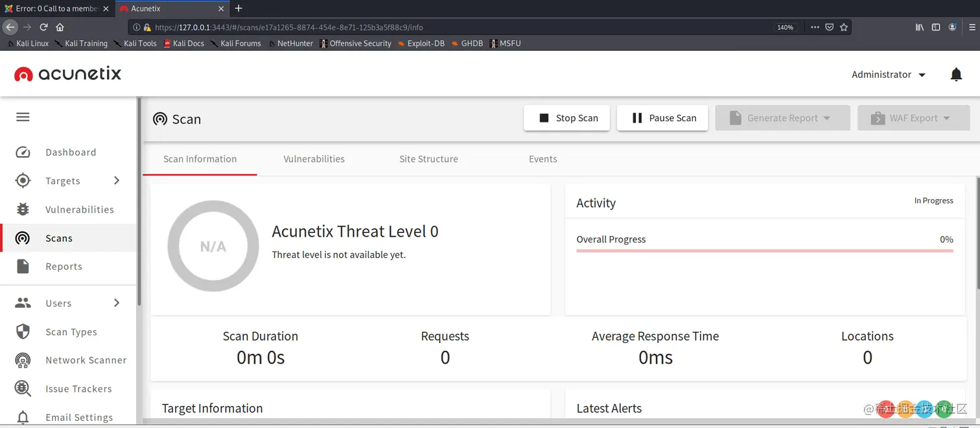The width and height of the screenshot is (980, 428).
Task: Bookmark this page with star icon
Action: pos(843,27)
